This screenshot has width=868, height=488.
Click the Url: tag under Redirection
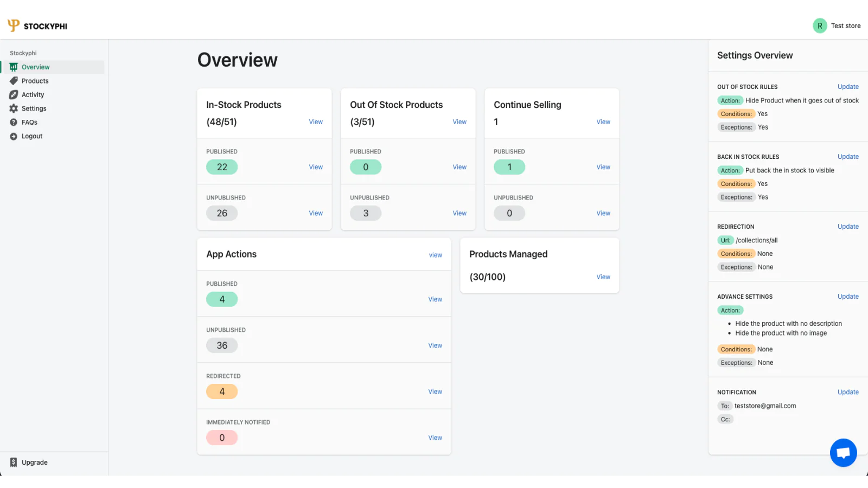(x=725, y=240)
